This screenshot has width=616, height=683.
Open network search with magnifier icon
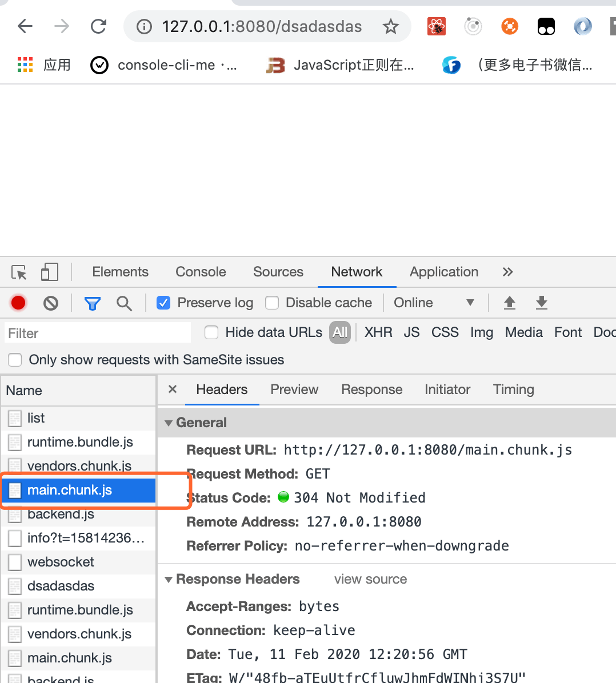coord(124,303)
